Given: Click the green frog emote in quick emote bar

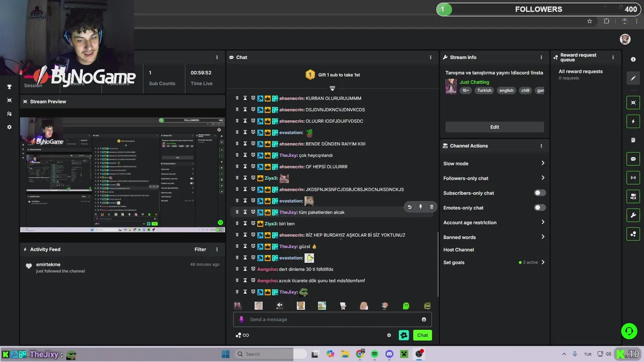Looking at the screenshot, I should 406,306.
